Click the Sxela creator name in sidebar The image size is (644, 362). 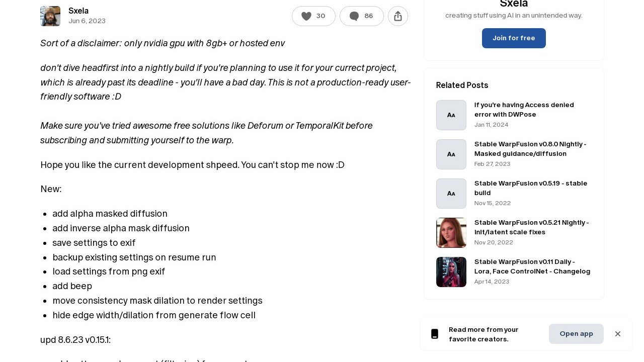coord(514,4)
